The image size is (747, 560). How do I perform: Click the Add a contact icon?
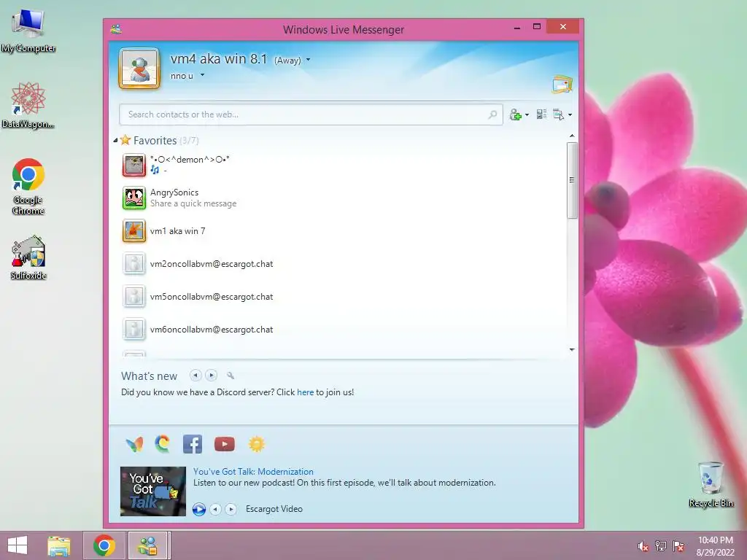(x=516, y=114)
